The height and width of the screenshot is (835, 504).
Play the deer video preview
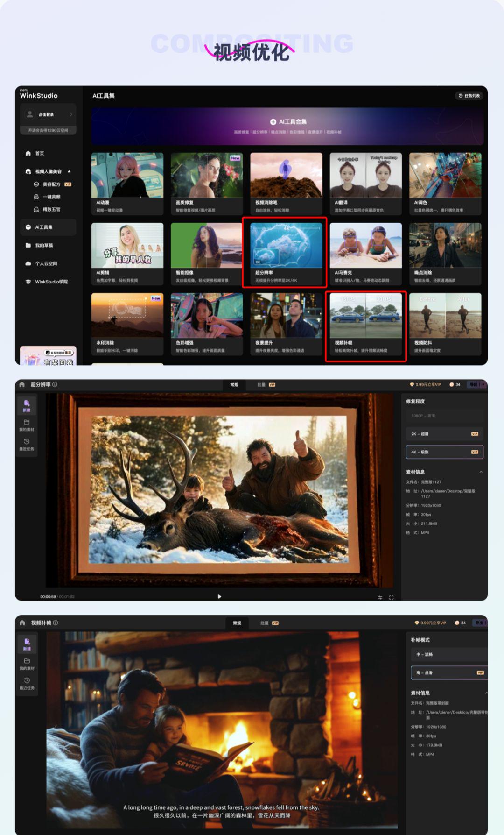pos(219,596)
